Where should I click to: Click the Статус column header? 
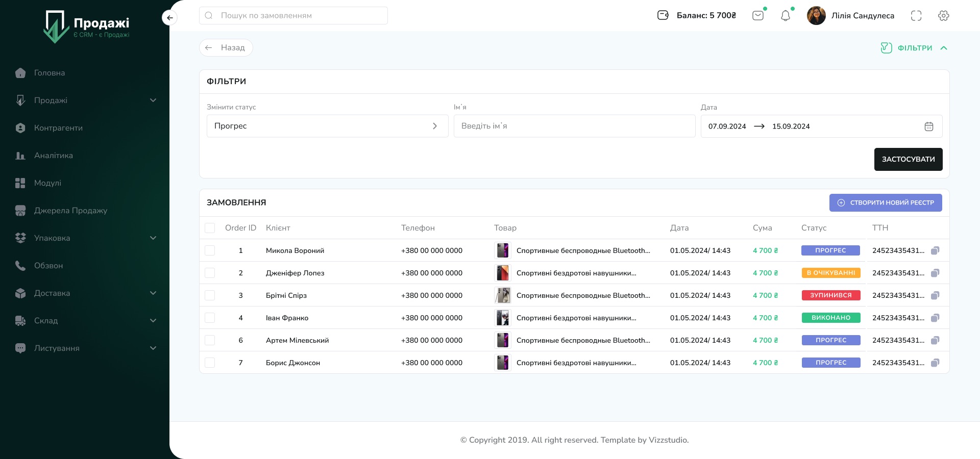(x=814, y=228)
